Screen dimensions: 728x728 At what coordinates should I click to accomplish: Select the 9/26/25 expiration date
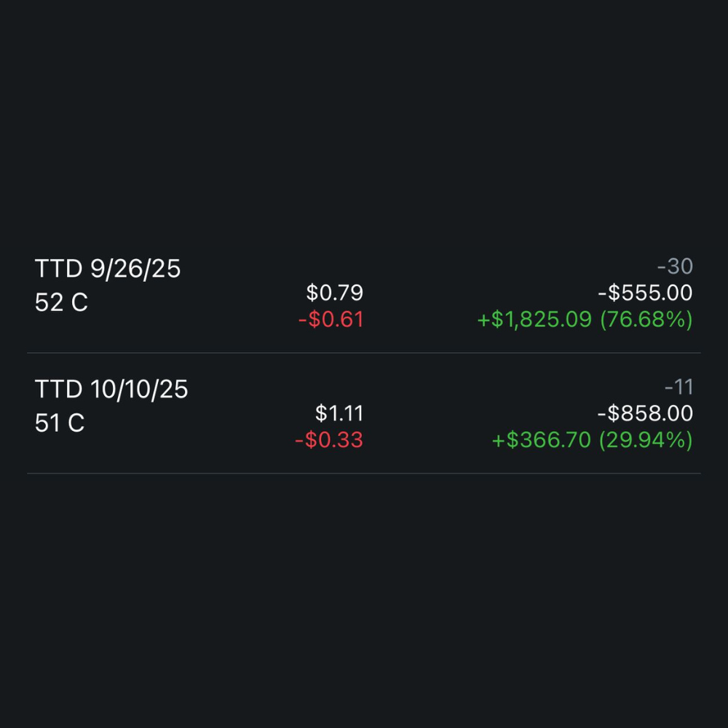pos(135,269)
